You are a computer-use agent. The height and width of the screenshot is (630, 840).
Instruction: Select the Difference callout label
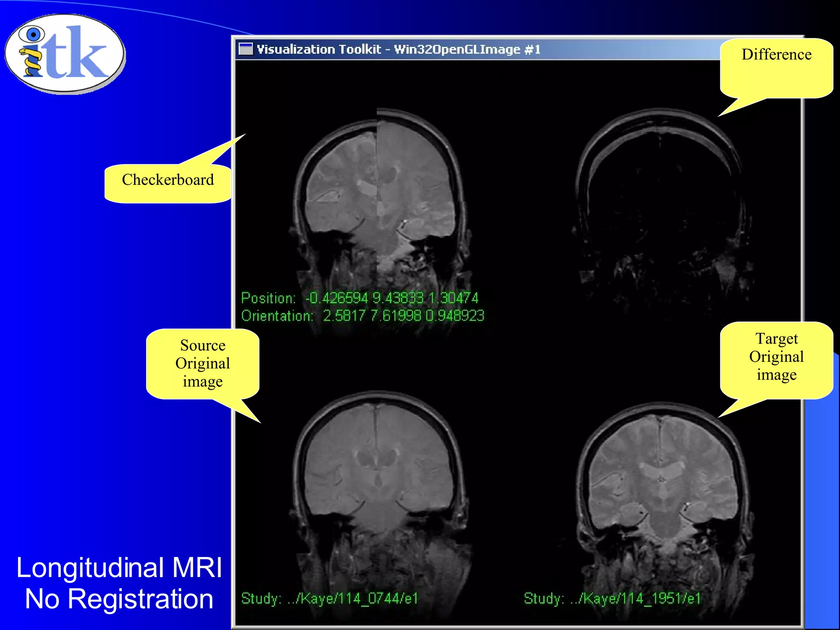[x=776, y=55]
